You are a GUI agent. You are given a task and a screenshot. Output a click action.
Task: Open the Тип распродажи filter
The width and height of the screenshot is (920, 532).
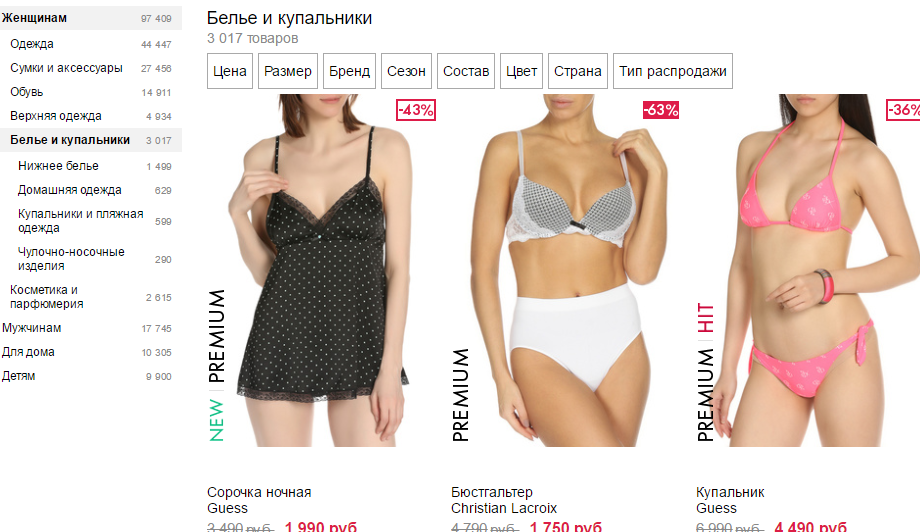click(672, 71)
